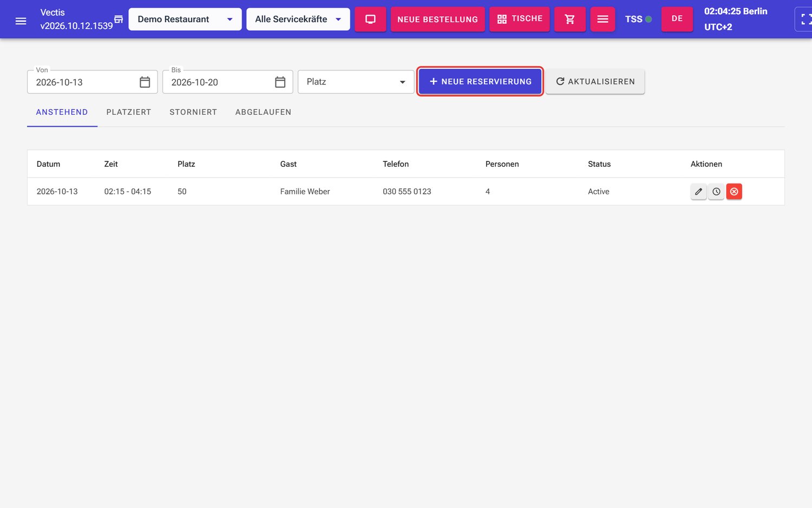
Task: Toggle the DE language button
Action: point(677,19)
